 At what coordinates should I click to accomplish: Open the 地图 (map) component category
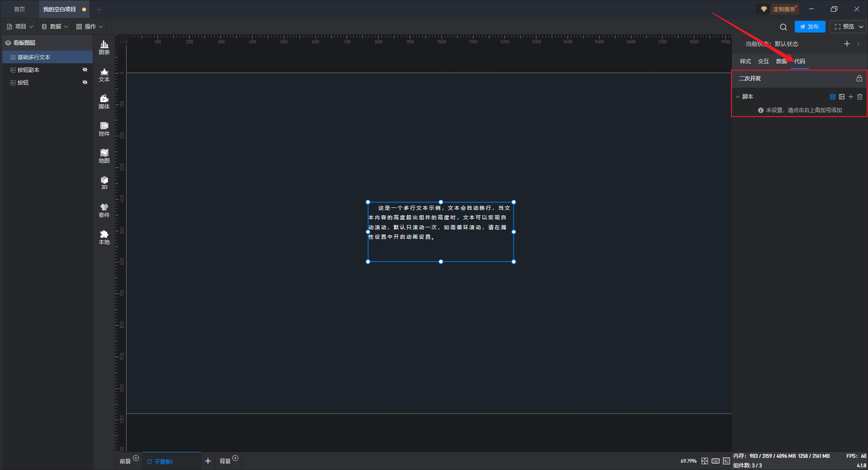point(104,156)
